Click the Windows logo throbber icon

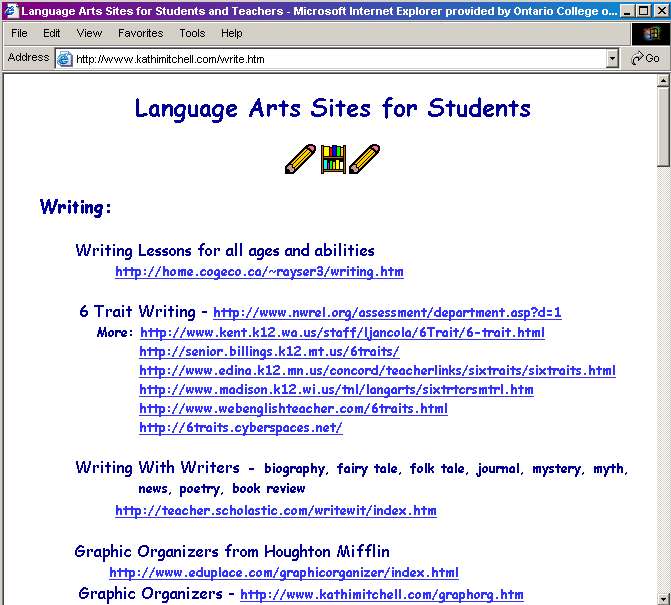pyautogui.click(x=651, y=34)
